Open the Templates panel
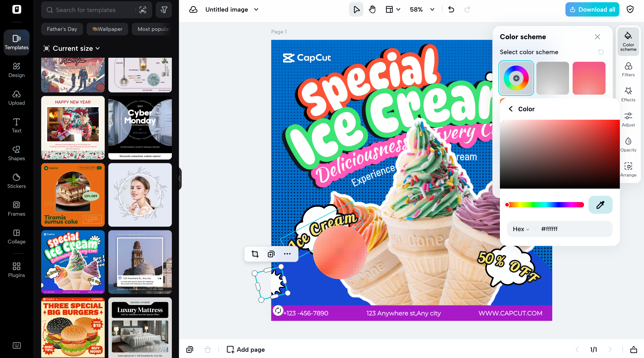The width and height of the screenshot is (644, 358). point(16,42)
